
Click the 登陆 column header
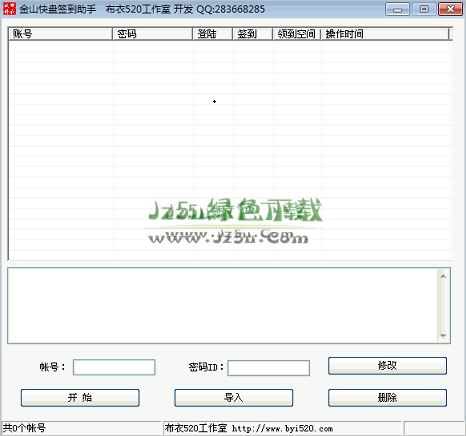point(213,34)
